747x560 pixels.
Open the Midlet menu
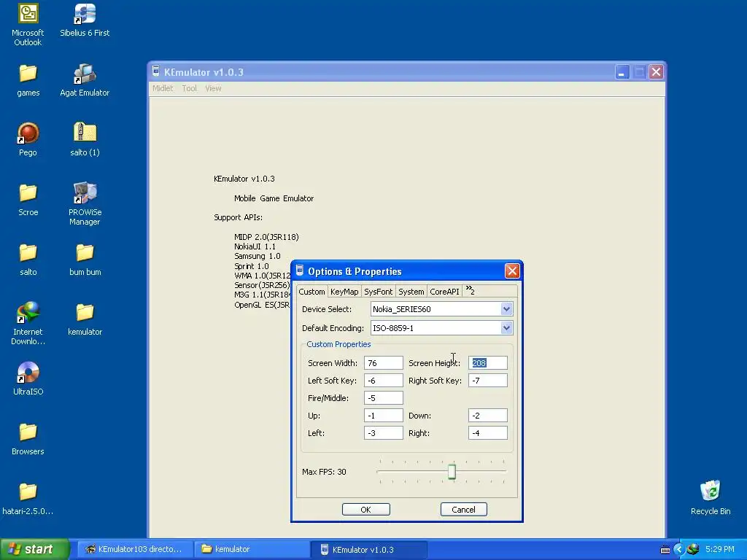(x=163, y=88)
